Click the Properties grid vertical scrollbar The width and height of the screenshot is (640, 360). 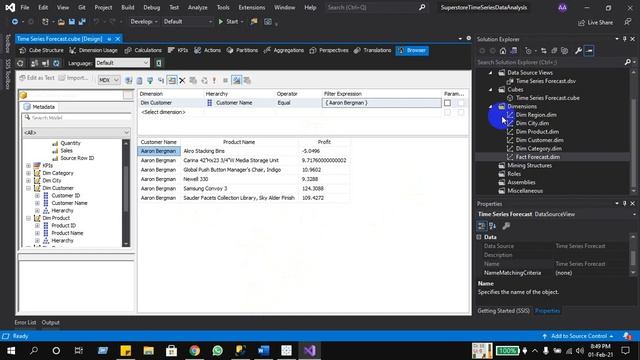click(x=633, y=255)
